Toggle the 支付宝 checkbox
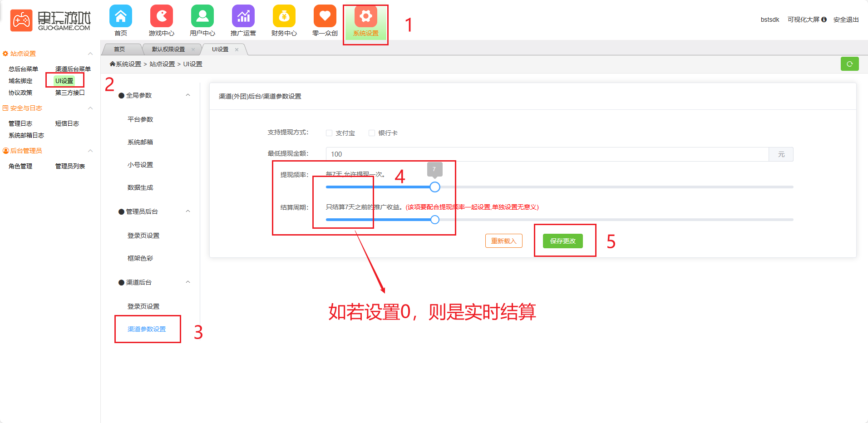 coord(329,133)
